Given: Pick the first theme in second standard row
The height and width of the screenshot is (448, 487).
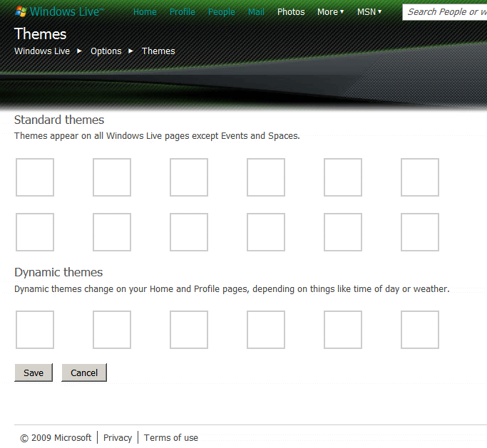Looking at the screenshot, I should point(35,232).
